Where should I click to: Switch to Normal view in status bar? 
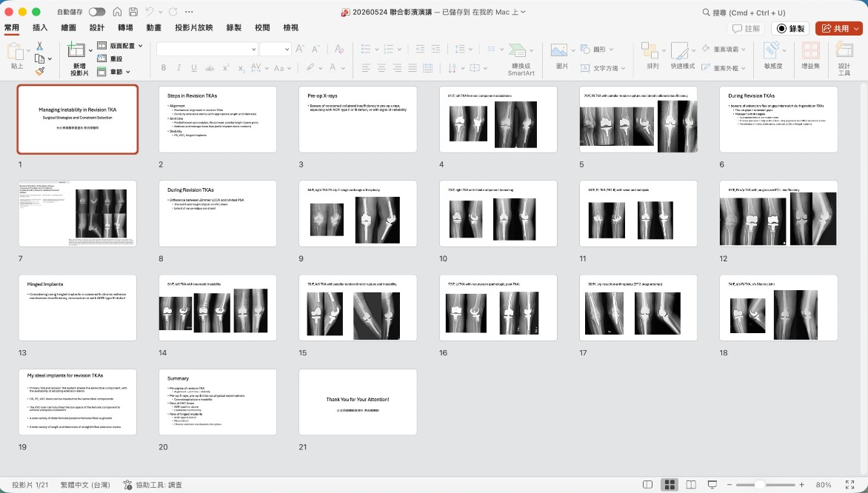point(647,485)
